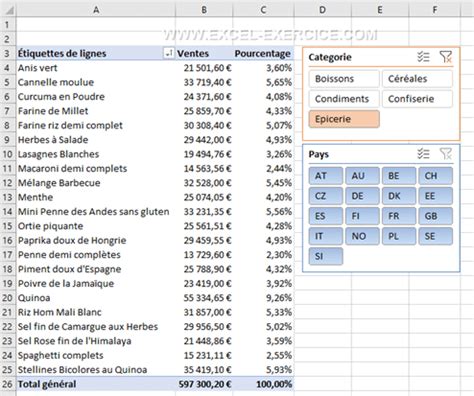Select the Quinoa product cell

click(x=96, y=298)
